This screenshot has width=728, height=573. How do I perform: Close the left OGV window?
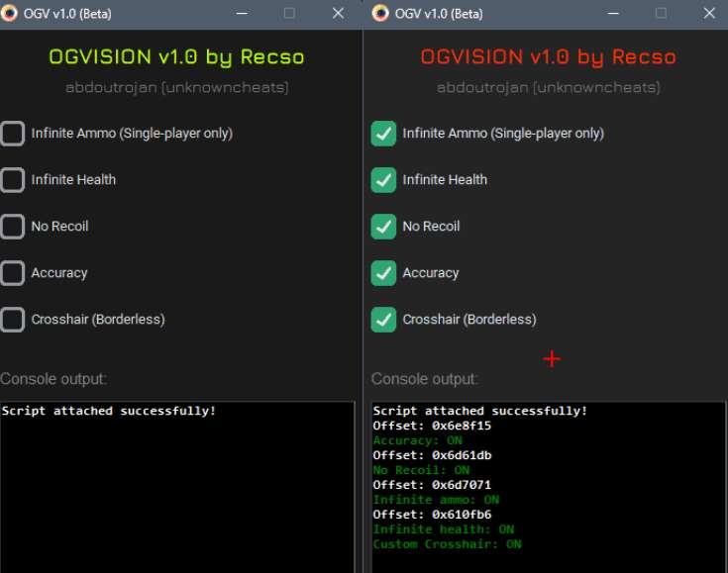pyautogui.click(x=338, y=14)
